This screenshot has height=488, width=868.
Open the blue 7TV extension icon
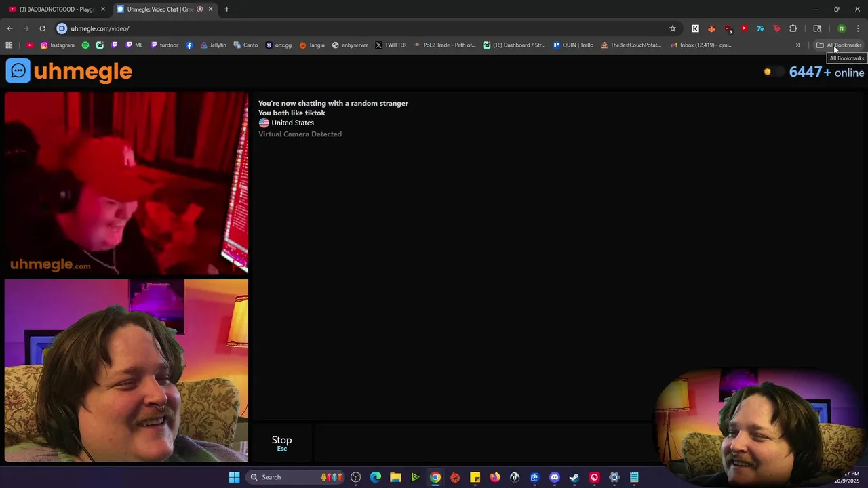760,28
